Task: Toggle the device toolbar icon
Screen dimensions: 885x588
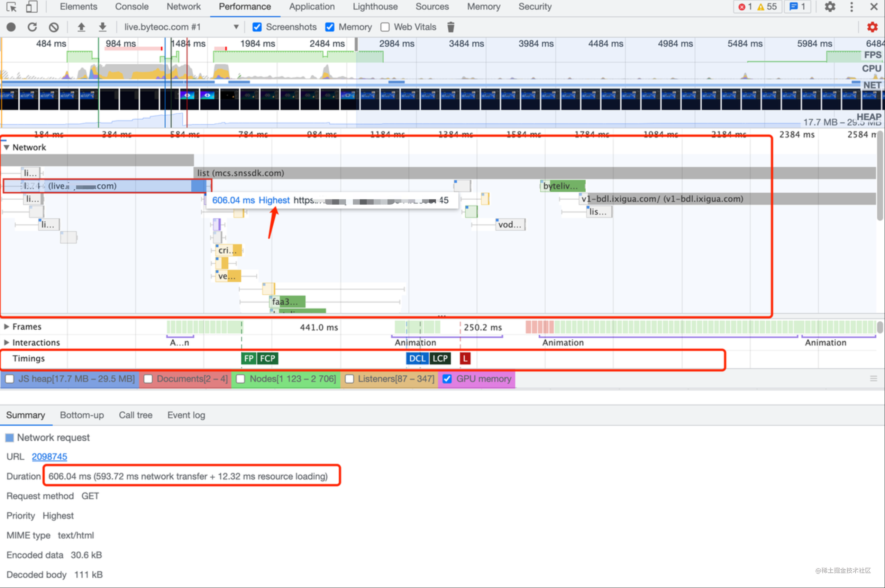Action: pyautogui.click(x=31, y=7)
